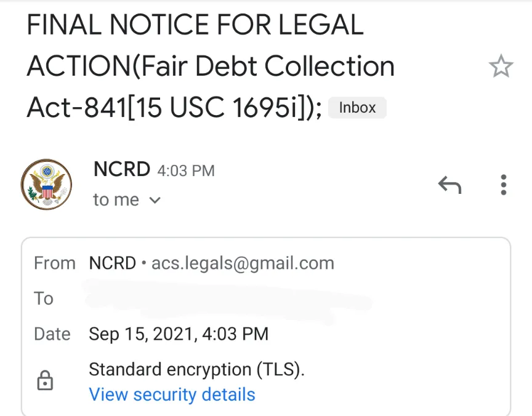Screen dimensions: 532x416
Task: Click the Standard encryption (TLS) text
Action: [197, 369]
